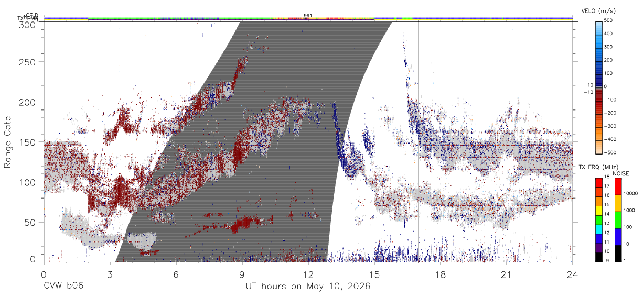The height and width of the screenshot is (297, 644).
Task: Click the x-axis hour tick label 18
Action: click(440, 274)
